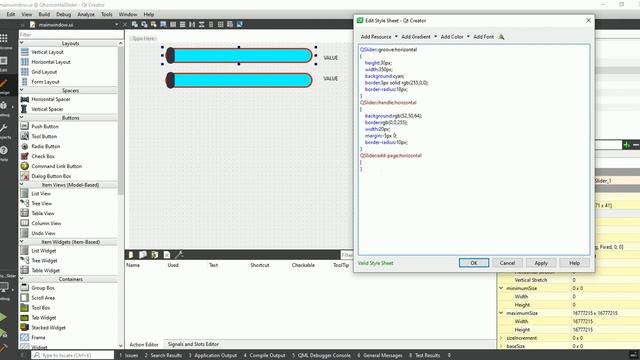Switch to Debug mode in sidebar
Viewport: 640px width, 360px height.
pos(4,106)
